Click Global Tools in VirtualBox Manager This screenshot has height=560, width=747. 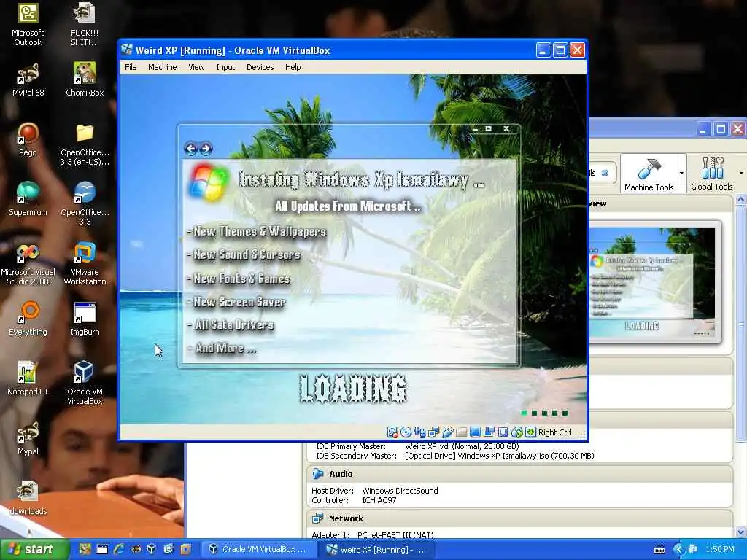(712, 174)
